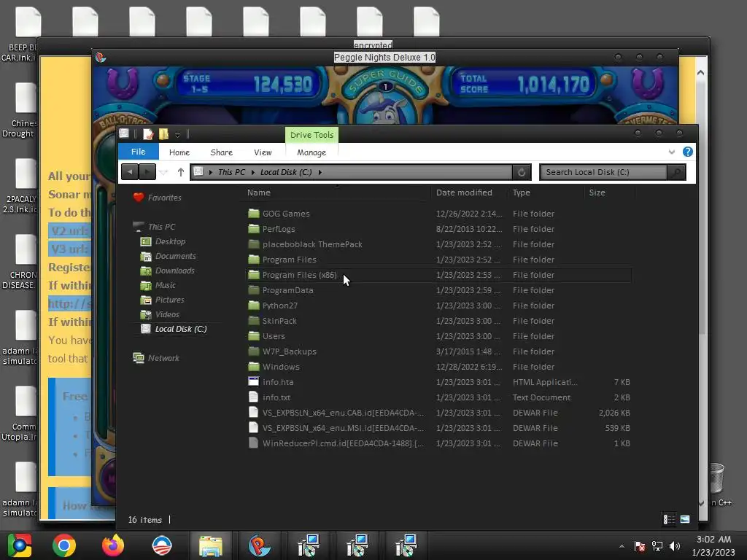Viewport: 747px width, 560px height.
Task: Open the File ribbon tab
Action: [138, 152]
